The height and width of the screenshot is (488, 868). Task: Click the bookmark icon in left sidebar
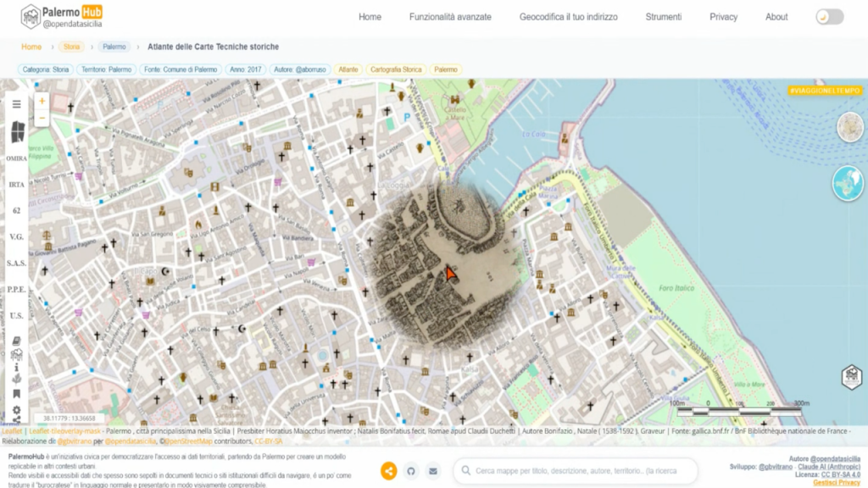pos(16,394)
